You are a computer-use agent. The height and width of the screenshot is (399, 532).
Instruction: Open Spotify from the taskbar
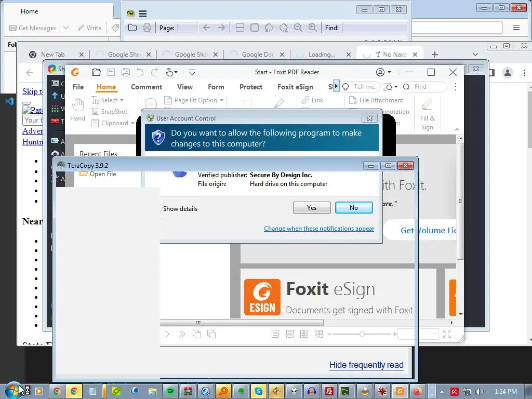tap(170, 391)
